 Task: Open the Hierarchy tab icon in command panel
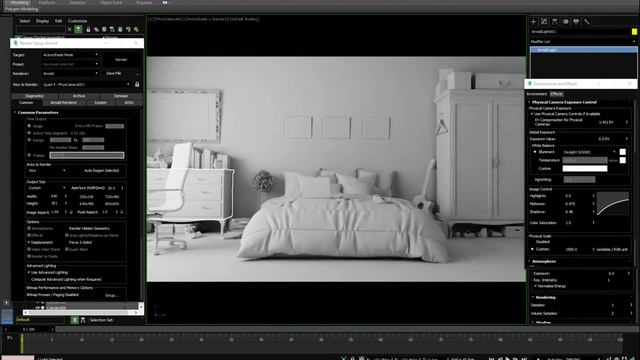point(555,22)
